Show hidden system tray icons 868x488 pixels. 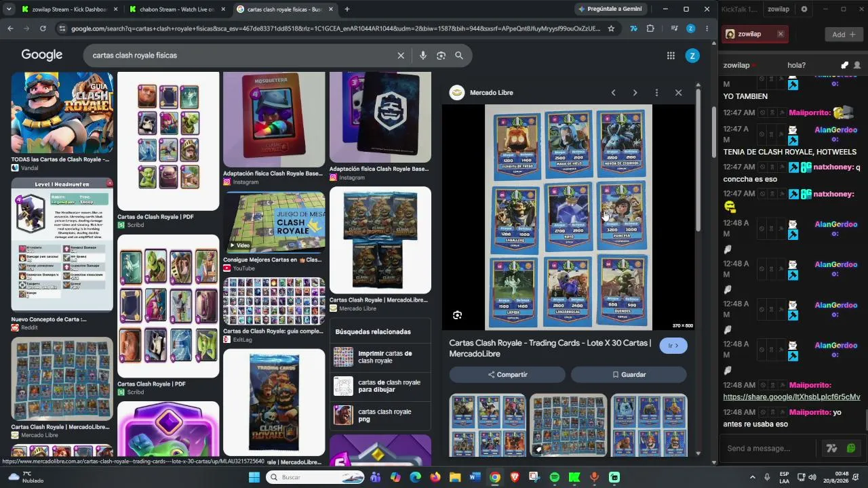point(752,477)
